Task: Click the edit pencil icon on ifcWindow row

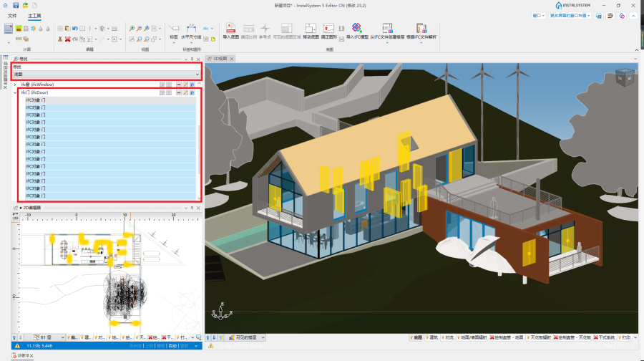Action: [x=185, y=85]
